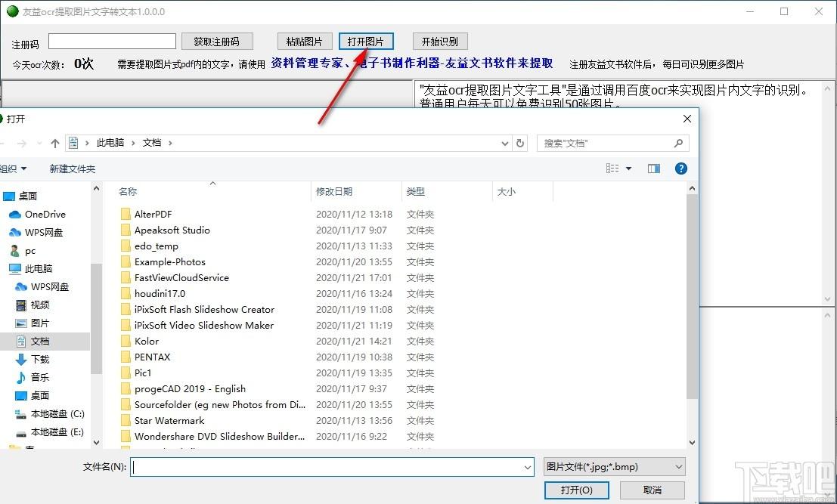This screenshot has width=837, height=504.
Task: Click the navigation pane scroll-down arrow
Action: click(96, 442)
